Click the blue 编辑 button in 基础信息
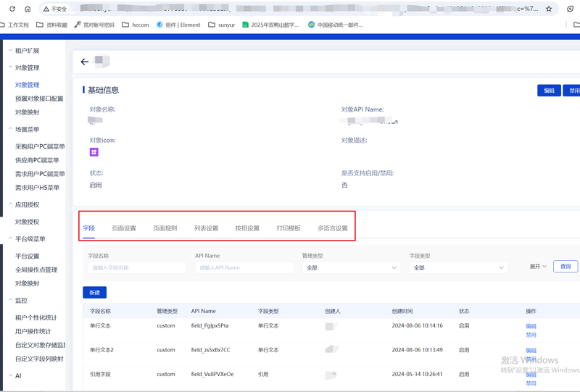 click(549, 91)
